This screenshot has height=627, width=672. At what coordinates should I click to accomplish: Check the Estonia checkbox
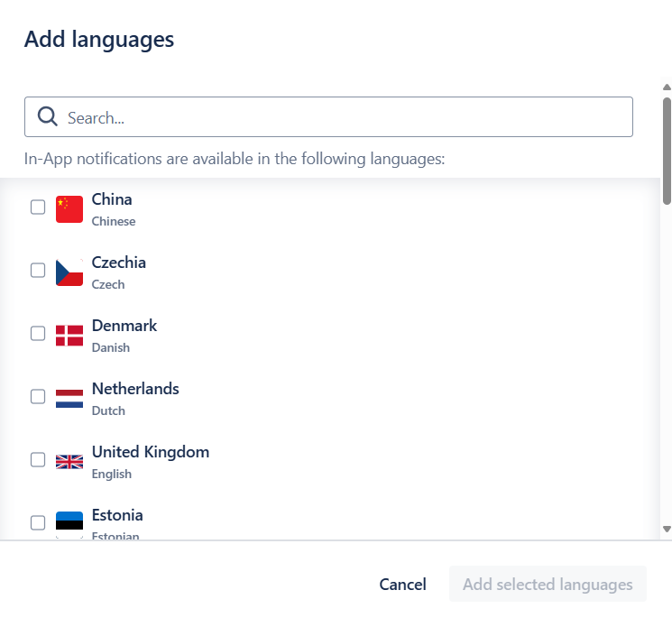click(x=38, y=523)
